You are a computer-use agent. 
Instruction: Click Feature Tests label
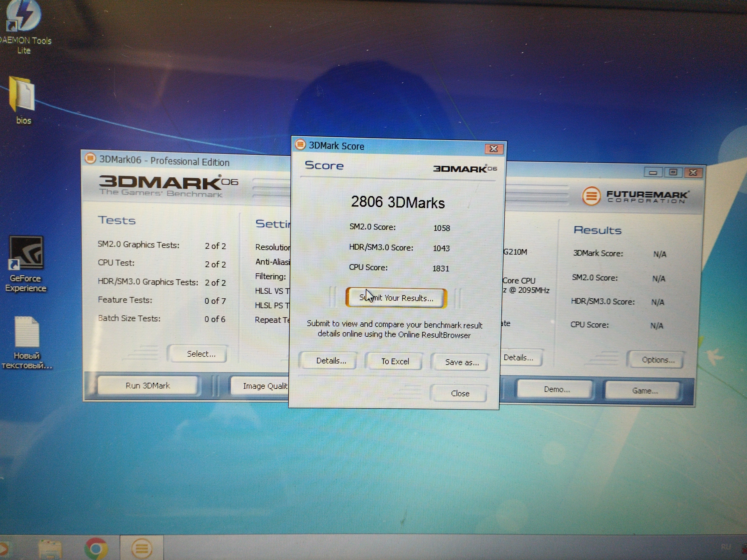[x=125, y=300]
